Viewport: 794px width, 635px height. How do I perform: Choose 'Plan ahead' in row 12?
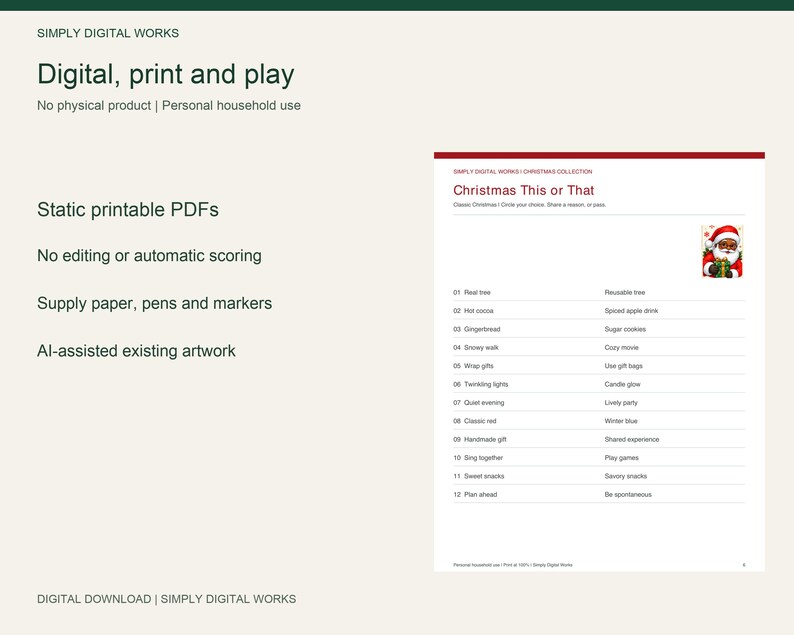pyautogui.click(x=481, y=495)
